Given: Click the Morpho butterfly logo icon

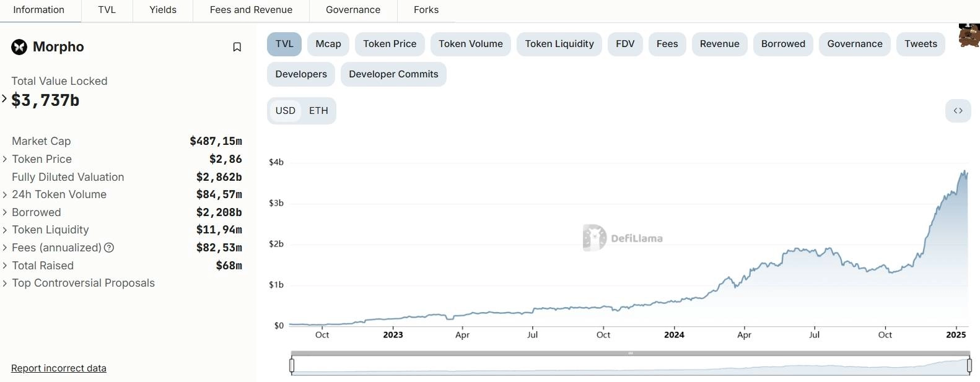Looking at the screenshot, I should point(19,47).
